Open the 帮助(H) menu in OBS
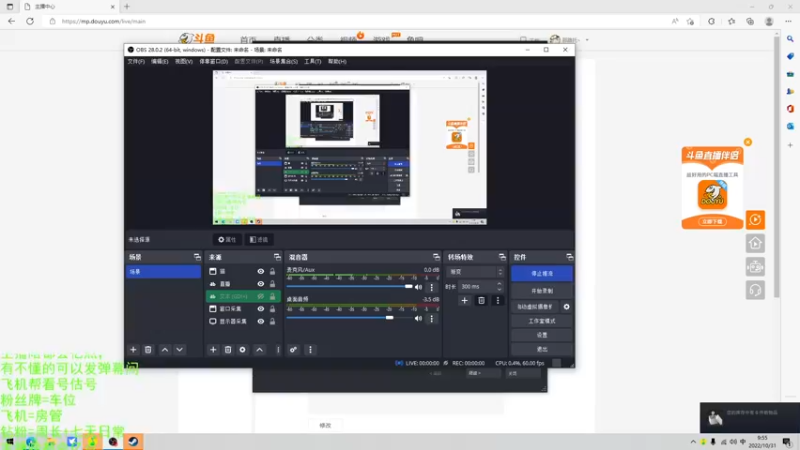The width and height of the screenshot is (800, 450). (337, 61)
